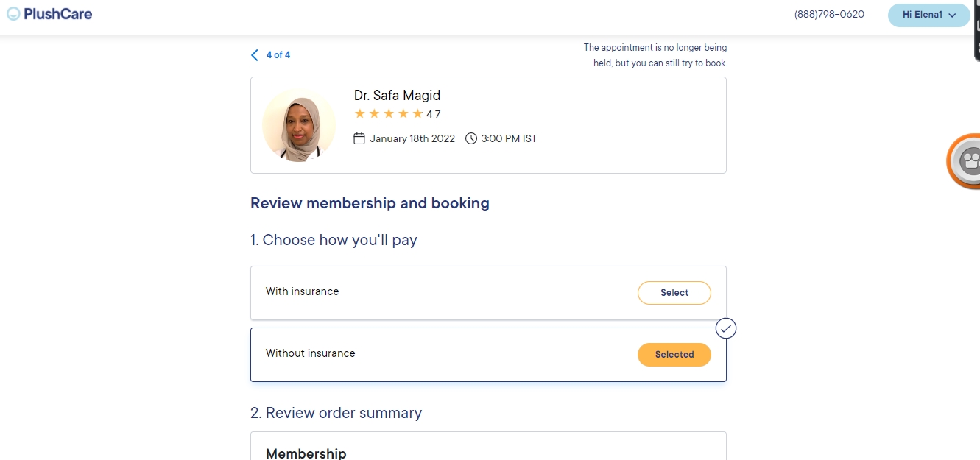Click the PlushCare smiley logo icon
Viewport: 980px width, 460px height.
click(13, 14)
